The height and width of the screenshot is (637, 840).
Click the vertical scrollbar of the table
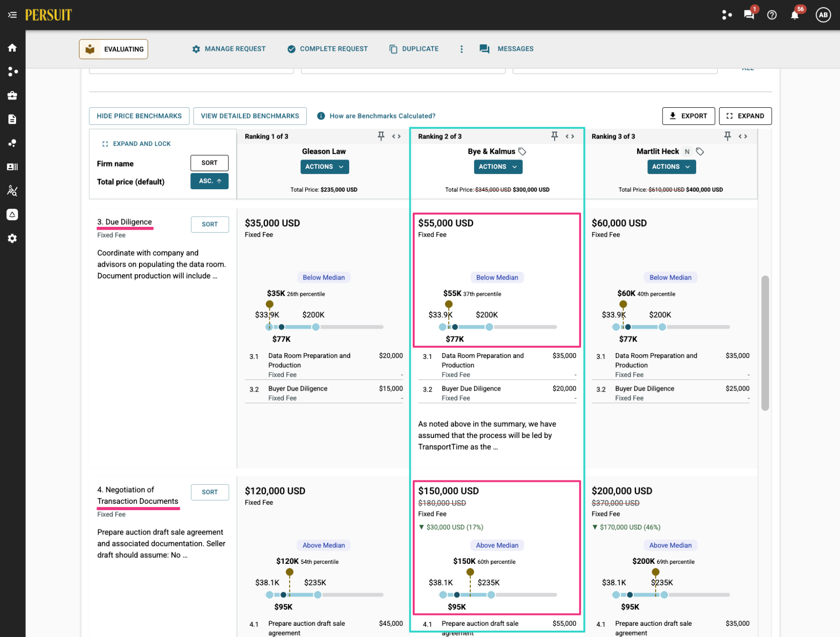[x=765, y=343]
